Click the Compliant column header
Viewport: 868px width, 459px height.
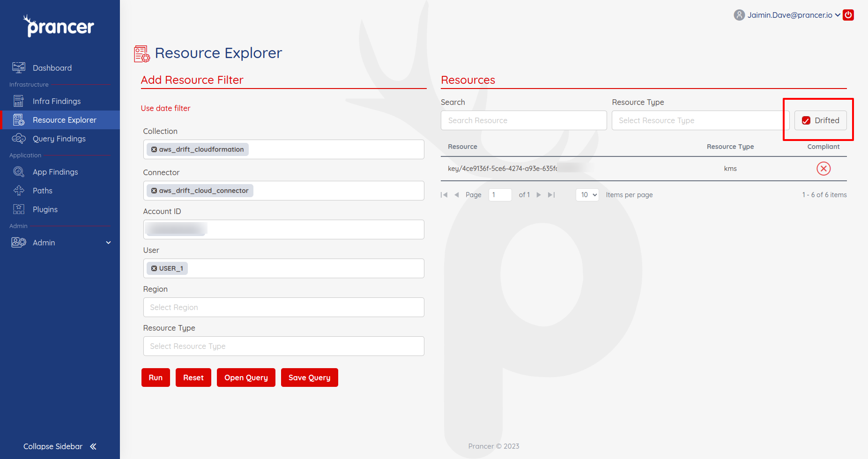(823, 147)
